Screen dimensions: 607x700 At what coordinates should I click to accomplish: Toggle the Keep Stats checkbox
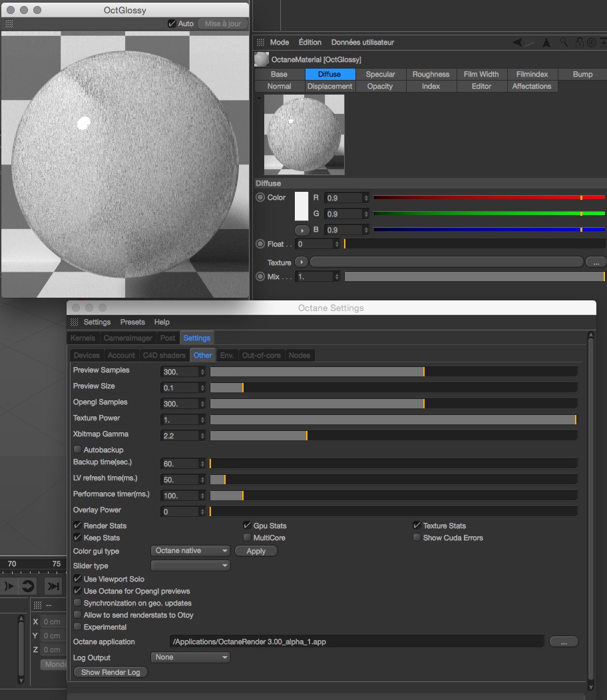point(78,537)
